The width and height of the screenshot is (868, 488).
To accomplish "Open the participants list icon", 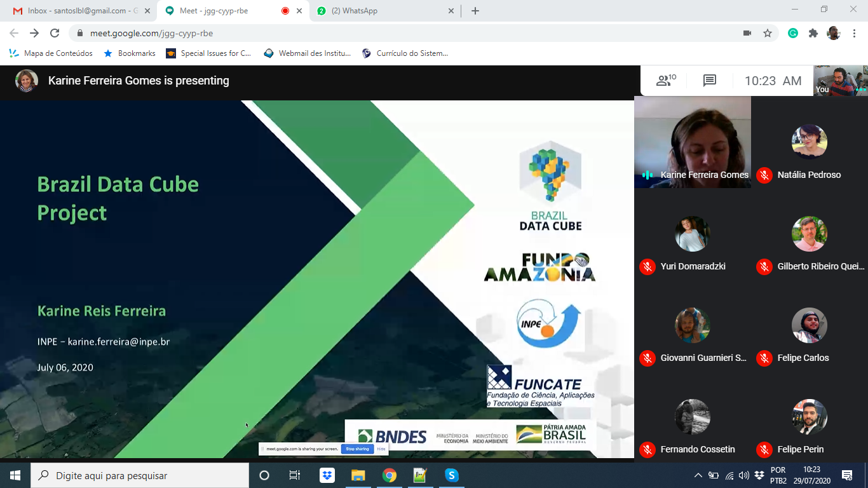I will [x=665, y=81].
